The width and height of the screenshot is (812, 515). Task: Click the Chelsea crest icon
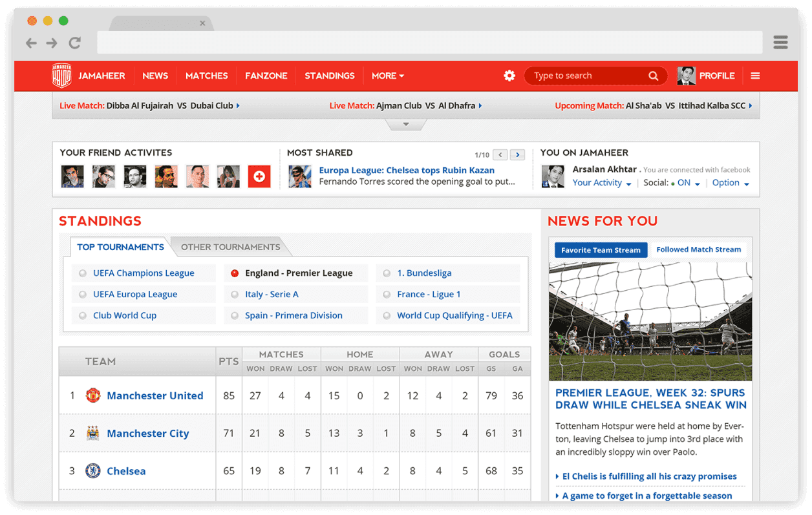tap(93, 470)
